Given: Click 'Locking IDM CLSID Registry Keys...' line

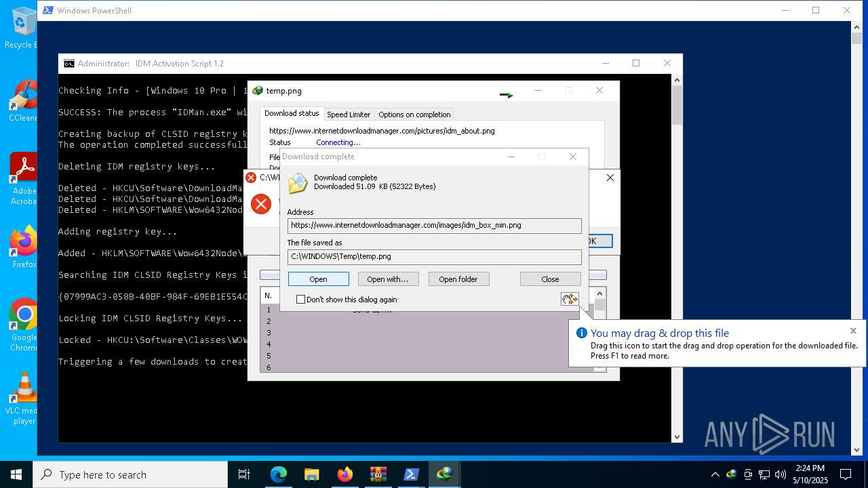Looking at the screenshot, I should [150, 318].
